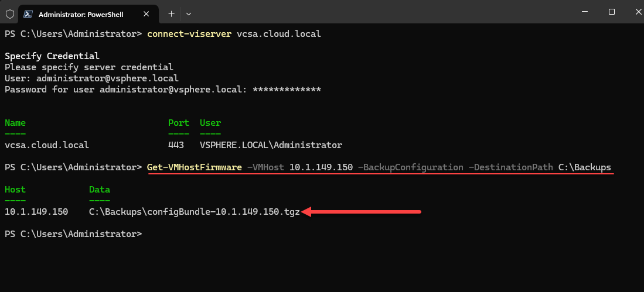Click the masked password asterisks
Image resolution: width=644 pixels, height=292 pixels.
tap(287, 90)
